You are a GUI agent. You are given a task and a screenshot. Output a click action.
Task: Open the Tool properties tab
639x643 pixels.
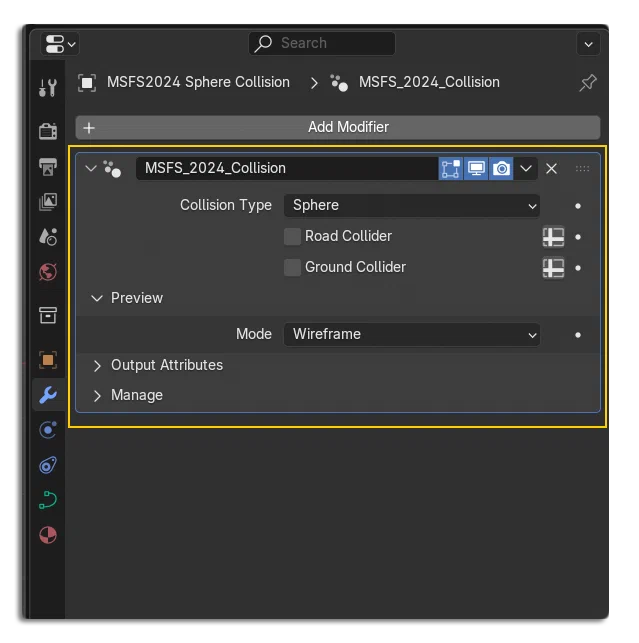click(48, 87)
